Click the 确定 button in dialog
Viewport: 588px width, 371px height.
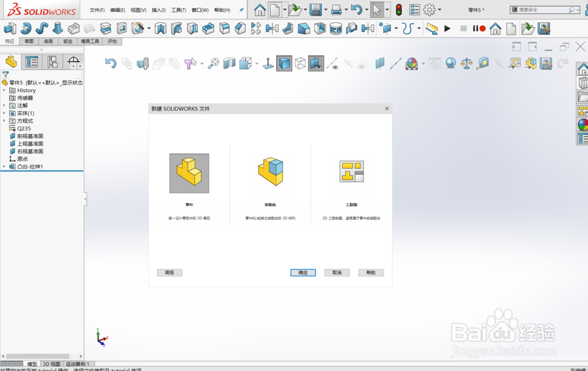click(303, 273)
